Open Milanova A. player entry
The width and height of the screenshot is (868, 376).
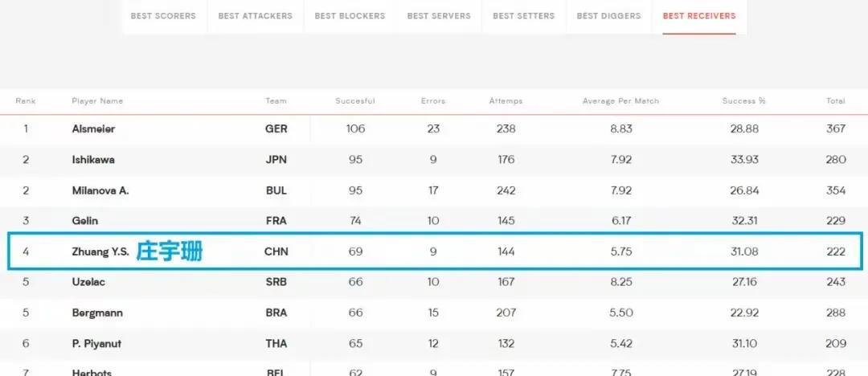pyautogui.click(x=100, y=190)
